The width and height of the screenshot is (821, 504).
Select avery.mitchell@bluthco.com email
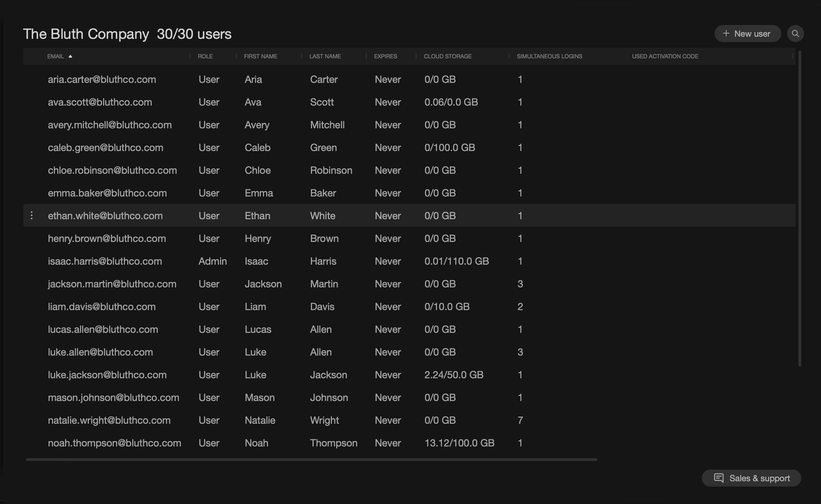pos(110,125)
